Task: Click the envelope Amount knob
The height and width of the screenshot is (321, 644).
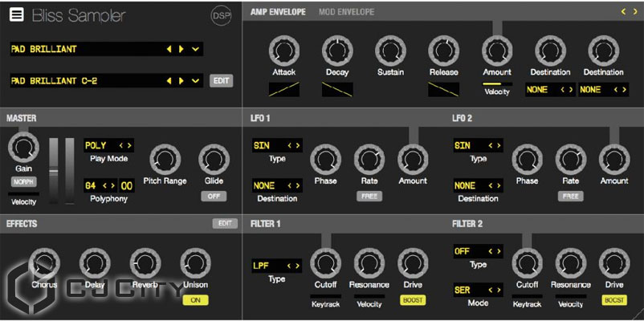Action: 497,51
